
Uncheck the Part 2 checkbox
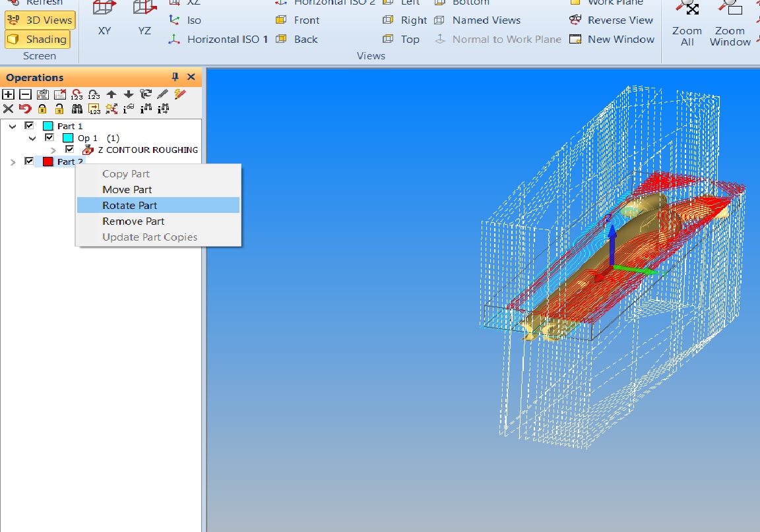(x=29, y=162)
